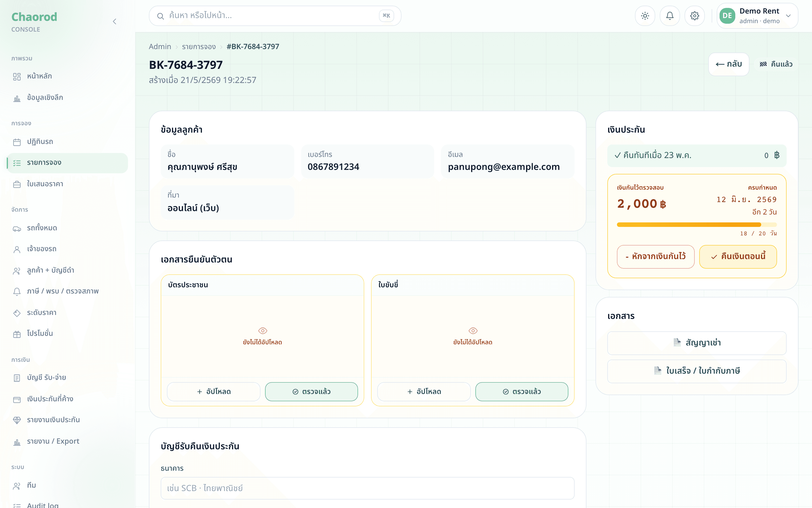The image size is (812, 508).
Task: Click source value ออนไลน์ (เว็บ)
Action: [x=193, y=208]
